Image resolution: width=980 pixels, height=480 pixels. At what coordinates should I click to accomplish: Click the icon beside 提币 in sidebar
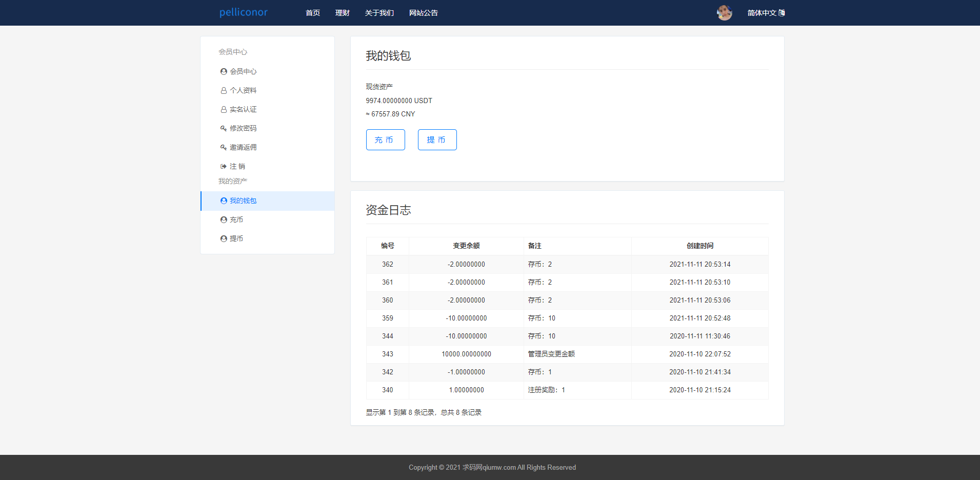coord(224,239)
